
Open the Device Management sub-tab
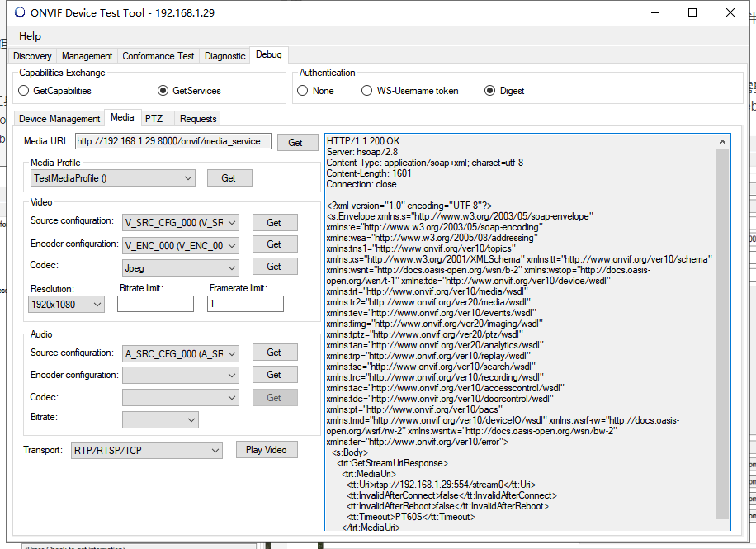click(x=59, y=119)
